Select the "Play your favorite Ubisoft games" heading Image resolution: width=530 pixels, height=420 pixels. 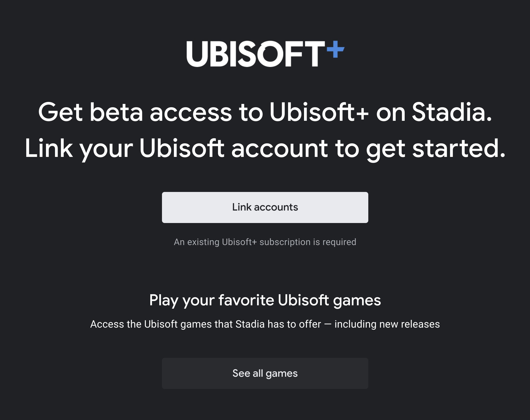[x=265, y=300]
